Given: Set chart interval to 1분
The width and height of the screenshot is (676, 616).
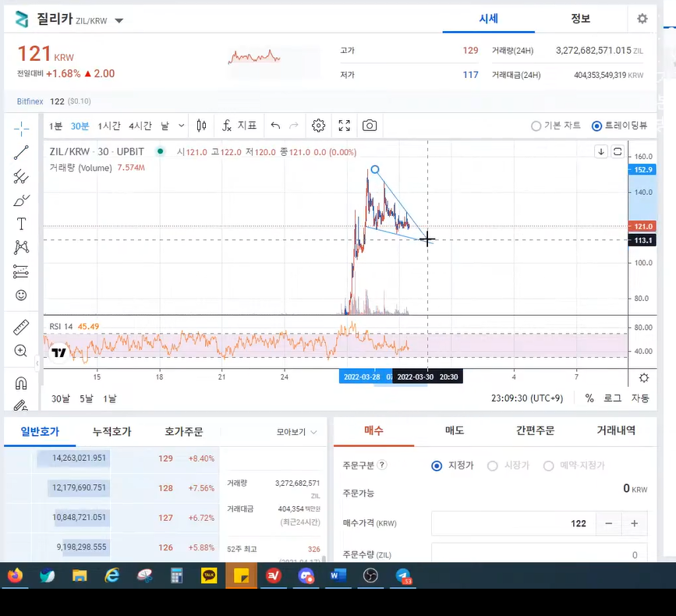Looking at the screenshot, I should 55,126.
